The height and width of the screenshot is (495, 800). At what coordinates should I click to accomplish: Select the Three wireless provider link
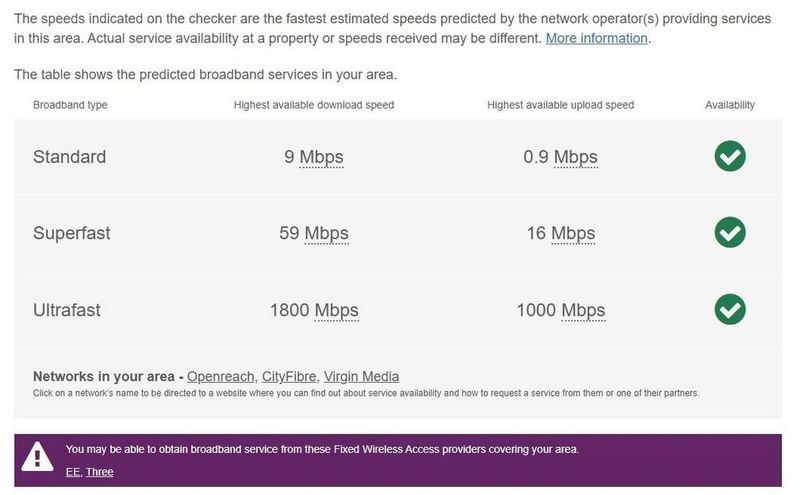point(100,471)
